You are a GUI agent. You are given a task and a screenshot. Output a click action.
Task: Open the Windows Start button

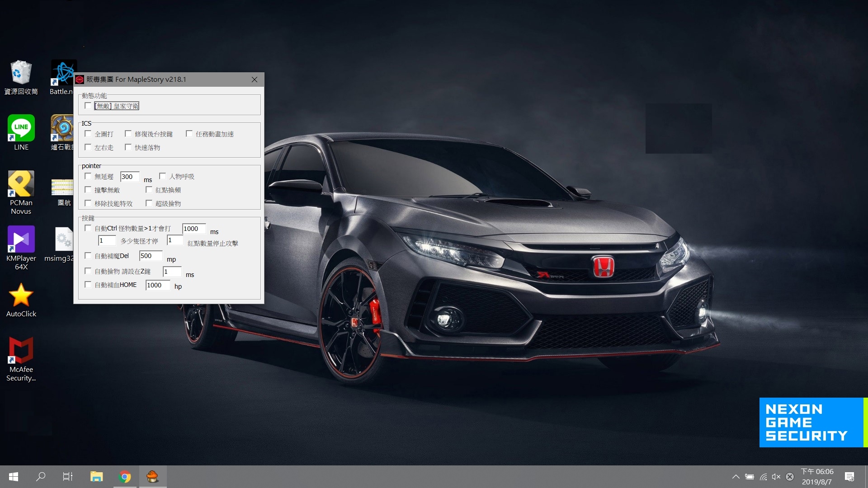click(x=14, y=477)
